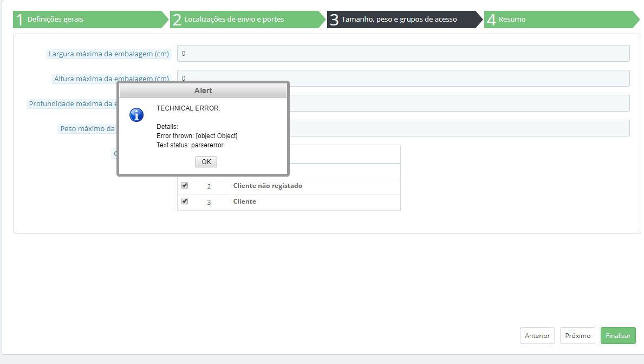The width and height of the screenshot is (644, 364).
Task: Click the Peso máximo input field
Action: tap(459, 128)
